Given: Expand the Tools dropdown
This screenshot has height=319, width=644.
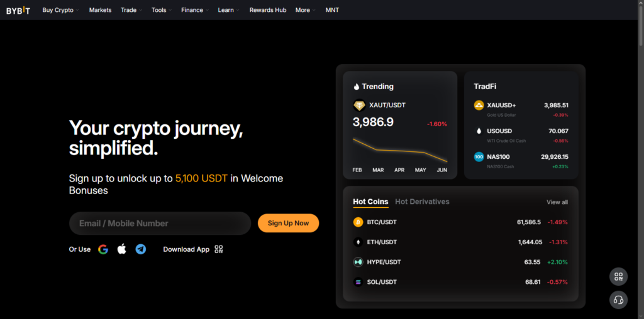Looking at the screenshot, I should (162, 10).
